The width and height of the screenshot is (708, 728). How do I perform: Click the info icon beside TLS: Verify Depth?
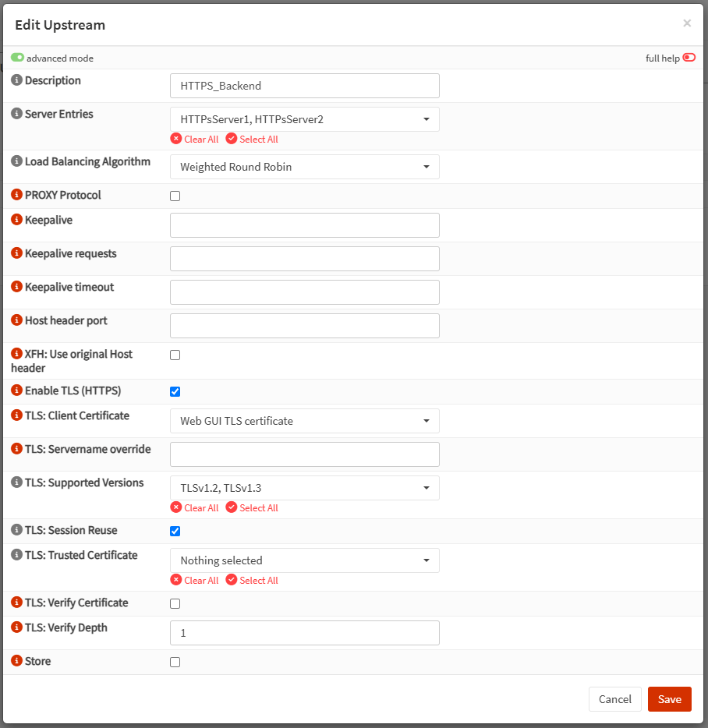click(x=16, y=628)
